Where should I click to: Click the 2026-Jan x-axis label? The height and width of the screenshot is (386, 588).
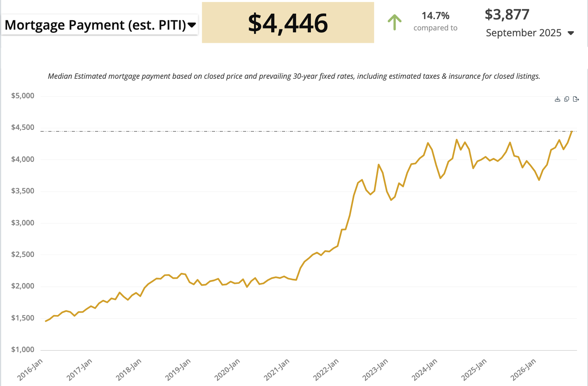(x=524, y=369)
